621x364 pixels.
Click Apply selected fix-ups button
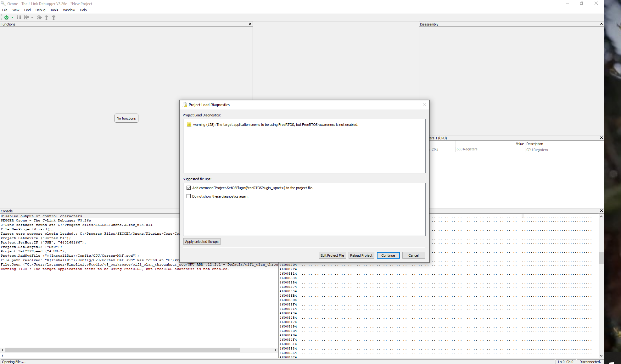point(202,242)
